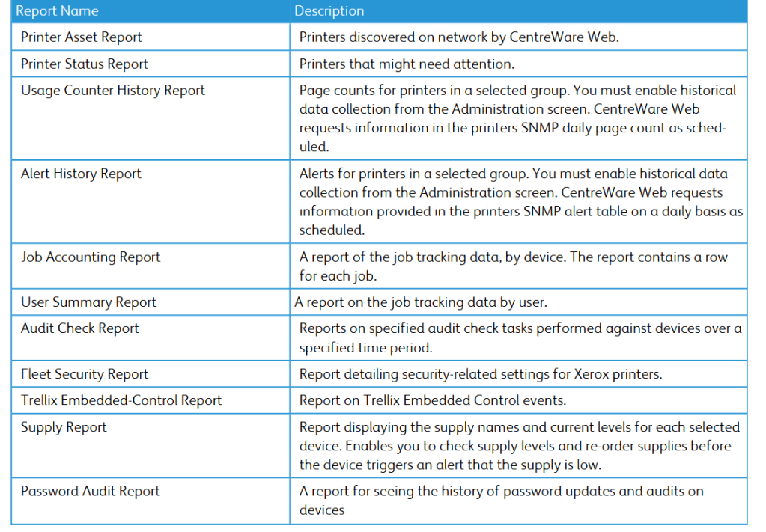This screenshot has height=532, width=766.
Task: Click the Usage Counter History Report cell
Action: coord(113,91)
